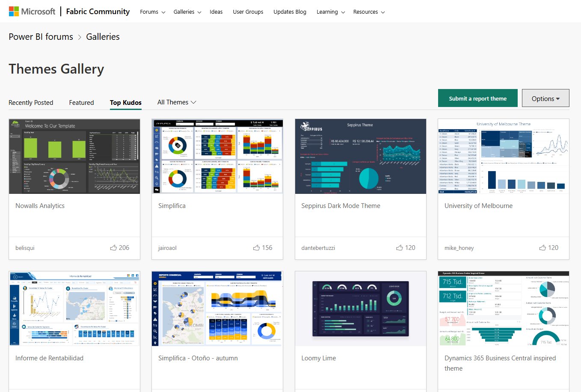The height and width of the screenshot is (392, 581).
Task: Expand the Learning menu
Action: point(331,12)
